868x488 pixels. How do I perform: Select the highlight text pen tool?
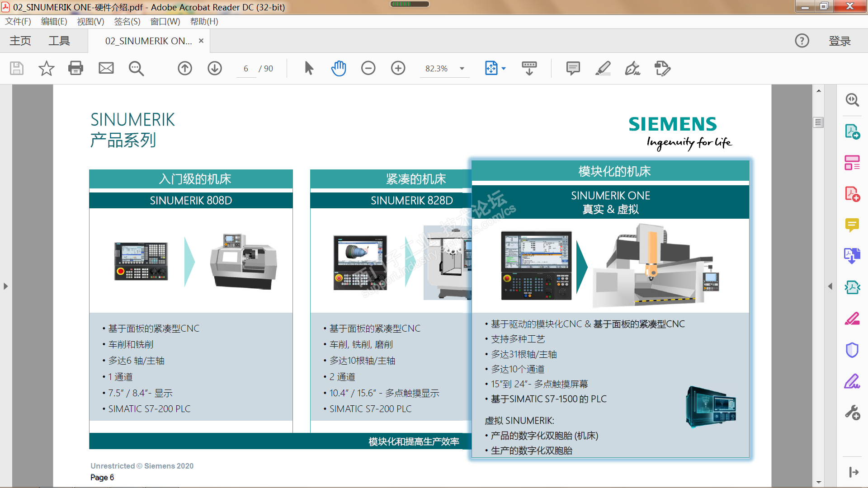tap(603, 68)
